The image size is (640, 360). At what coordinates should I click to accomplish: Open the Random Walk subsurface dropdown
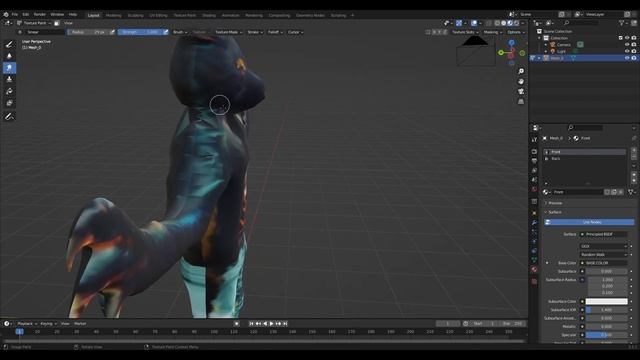pyautogui.click(x=604, y=255)
